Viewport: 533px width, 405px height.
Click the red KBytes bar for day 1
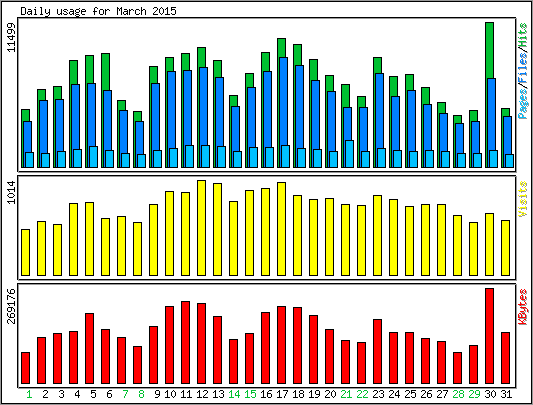pos(25,368)
